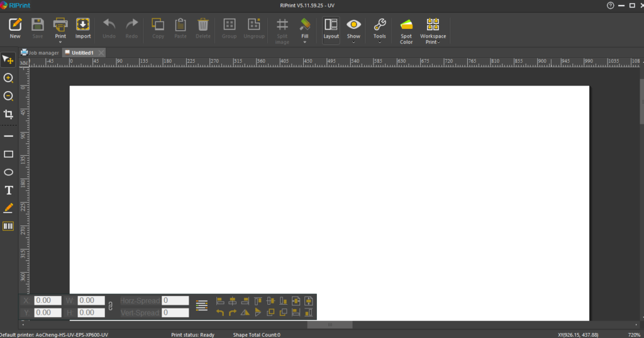This screenshot has height=338, width=644.
Task: Open the help question mark
Action: (x=610, y=5)
